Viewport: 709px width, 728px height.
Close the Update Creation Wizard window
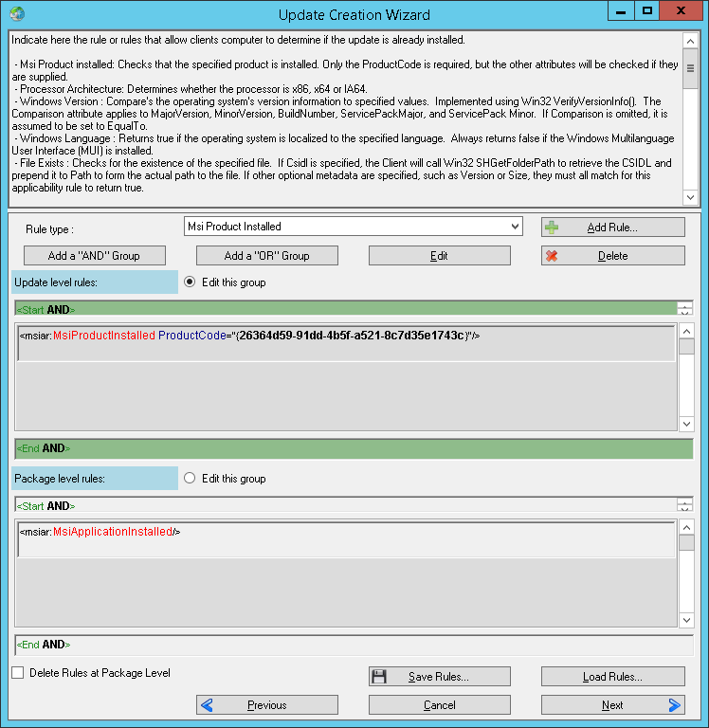[x=681, y=11]
